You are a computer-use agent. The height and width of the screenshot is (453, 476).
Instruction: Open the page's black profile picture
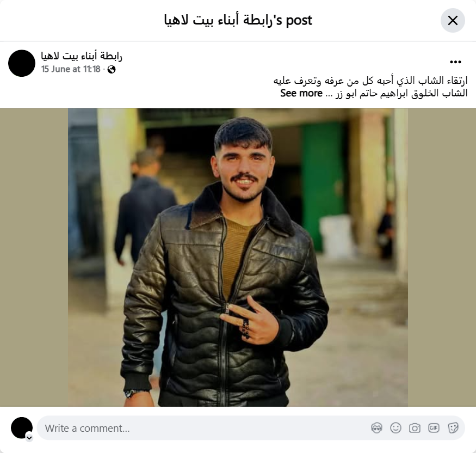tap(22, 63)
